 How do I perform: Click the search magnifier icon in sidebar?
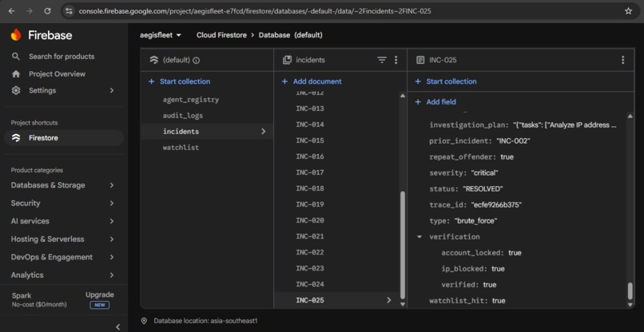(x=16, y=56)
